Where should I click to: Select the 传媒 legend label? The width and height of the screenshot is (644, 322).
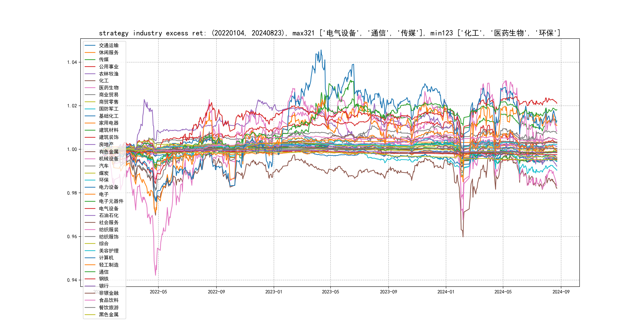(x=104, y=59)
